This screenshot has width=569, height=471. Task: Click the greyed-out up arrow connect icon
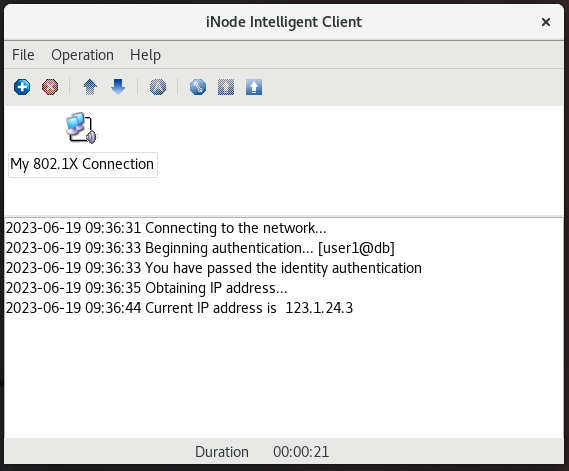[90, 87]
